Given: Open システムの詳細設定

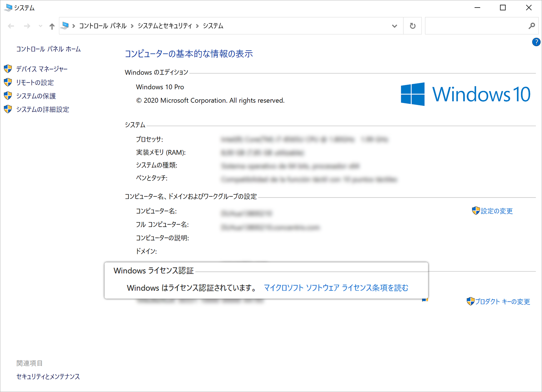Looking at the screenshot, I should [x=43, y=109].
